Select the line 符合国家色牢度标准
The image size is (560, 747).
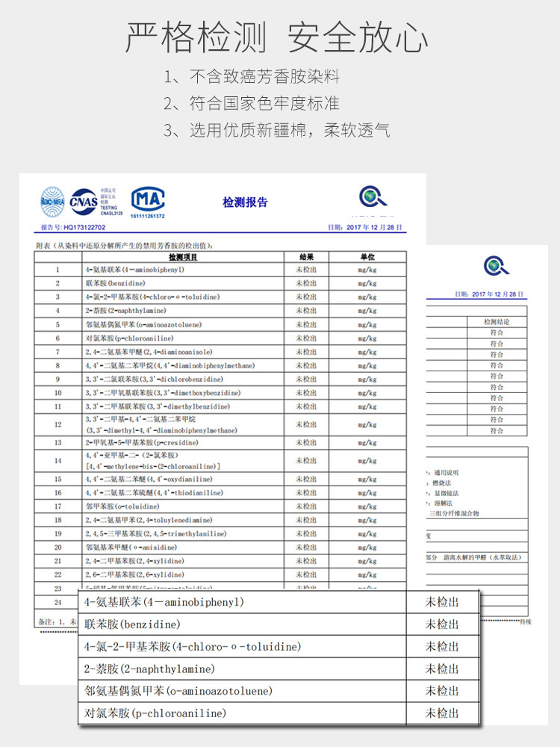[x=264, y=103]
